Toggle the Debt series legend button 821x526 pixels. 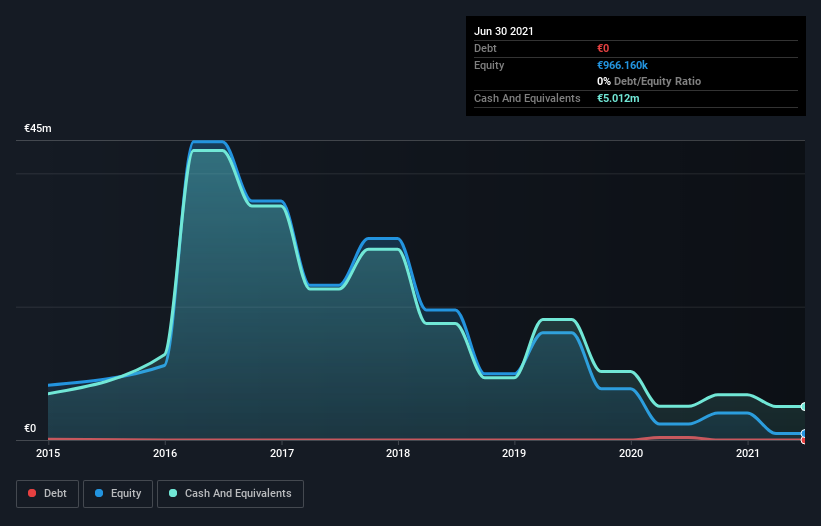tap(48, 494)
